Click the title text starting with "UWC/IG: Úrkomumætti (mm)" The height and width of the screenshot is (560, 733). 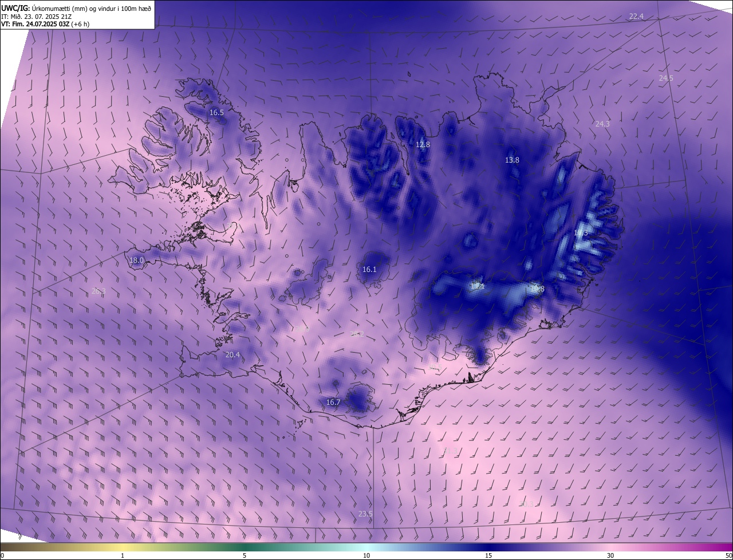(x=76, y=7)
